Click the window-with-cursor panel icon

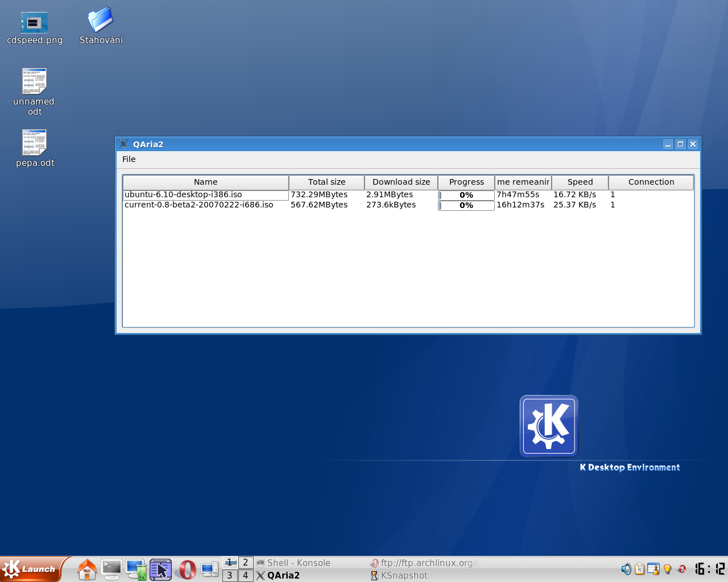pyautogui.click(x=160, y=569)
